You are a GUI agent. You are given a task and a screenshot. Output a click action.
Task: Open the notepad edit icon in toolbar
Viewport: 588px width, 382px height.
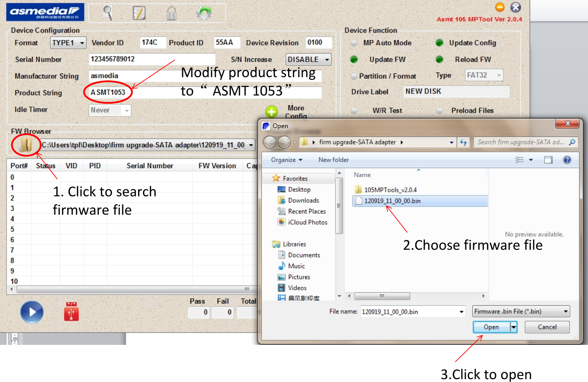coord(139,13)
